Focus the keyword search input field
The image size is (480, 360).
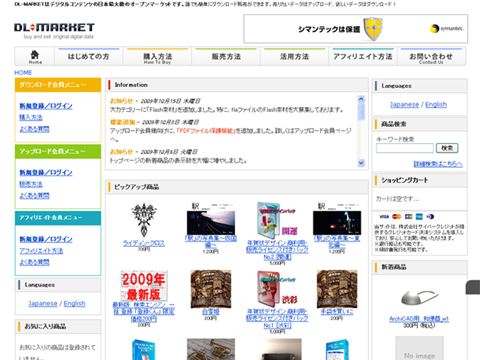click(x=405, y=148)
